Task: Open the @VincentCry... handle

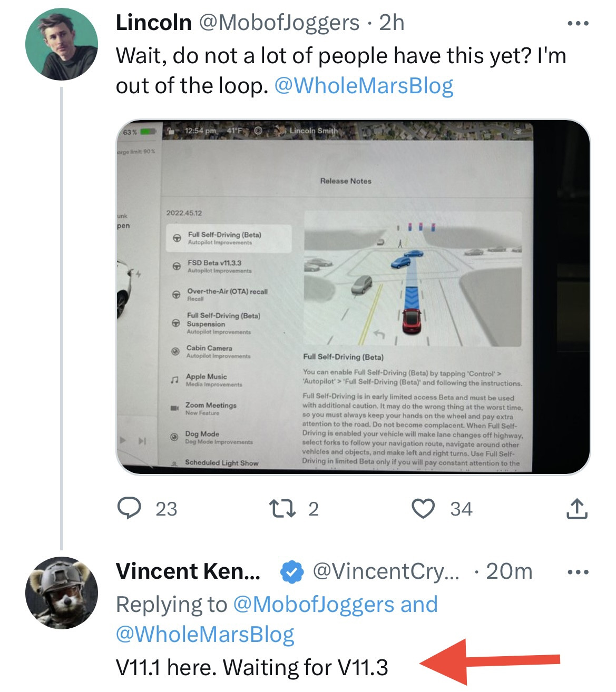Action: pyautogui.click(x=386, y=571)
